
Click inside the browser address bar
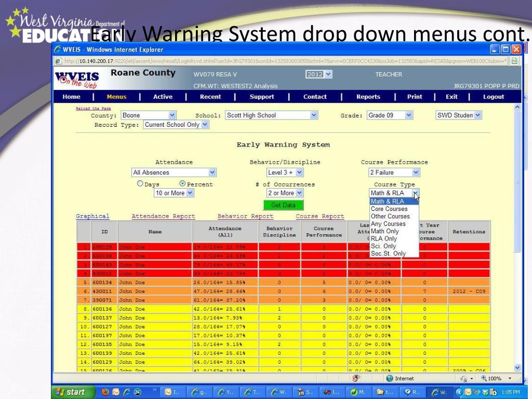[285, 61]
